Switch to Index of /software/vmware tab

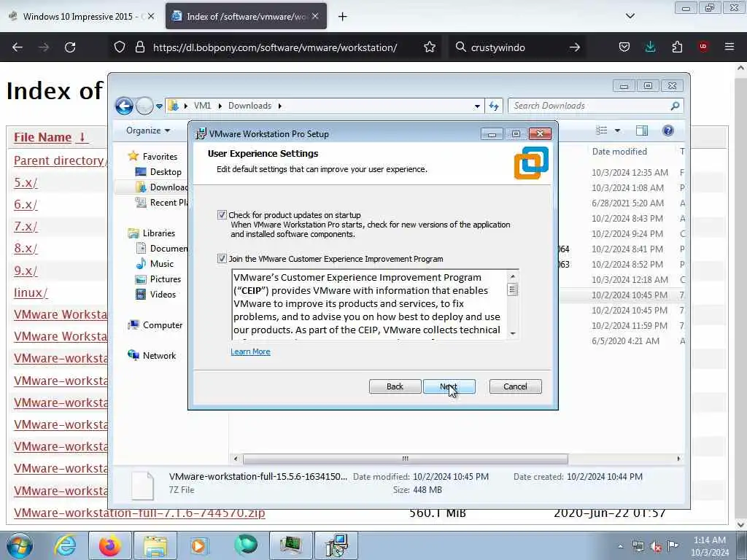(246, 16)
